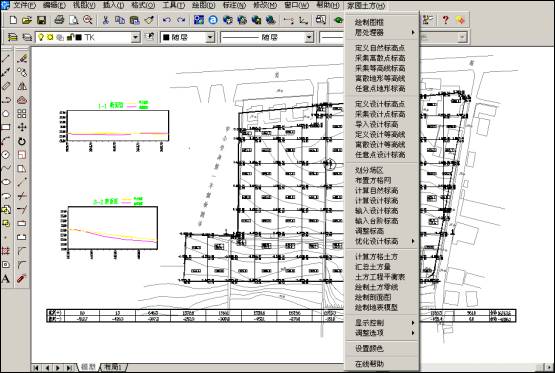Click the Print icon
This screenshot has height=373, width=555.
tap(59, 20)
